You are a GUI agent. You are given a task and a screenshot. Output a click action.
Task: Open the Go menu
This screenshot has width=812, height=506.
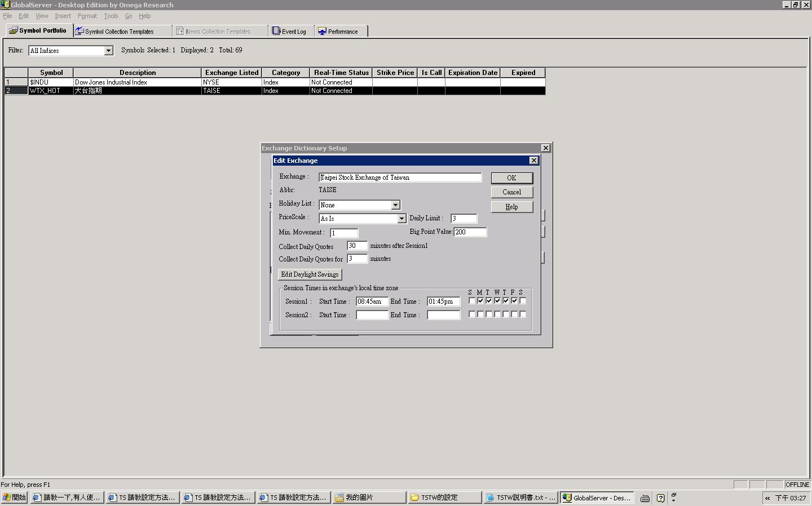click(129, 16)
